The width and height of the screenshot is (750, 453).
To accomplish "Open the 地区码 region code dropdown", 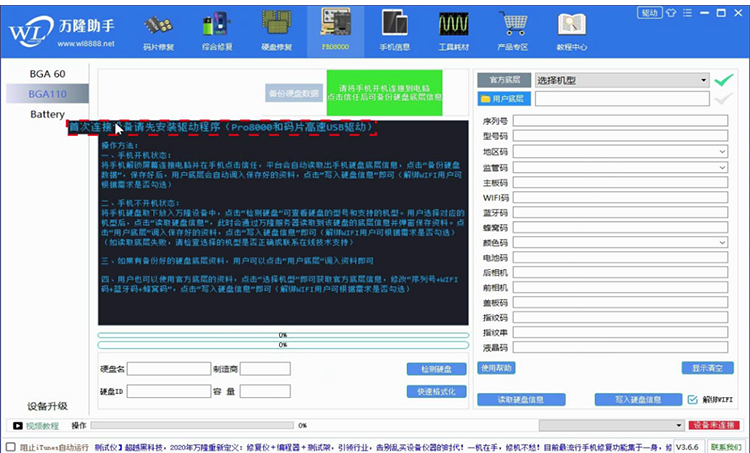I will pyautogui.click(x=722, y=151).
